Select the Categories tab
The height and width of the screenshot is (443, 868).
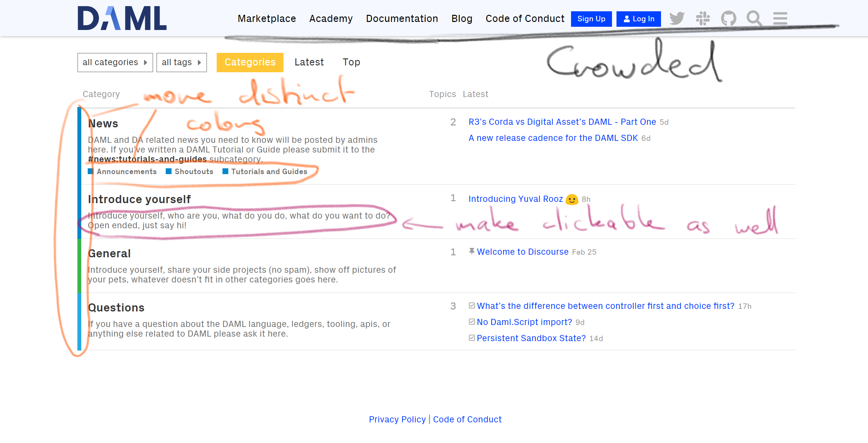(x=250, y=62)
